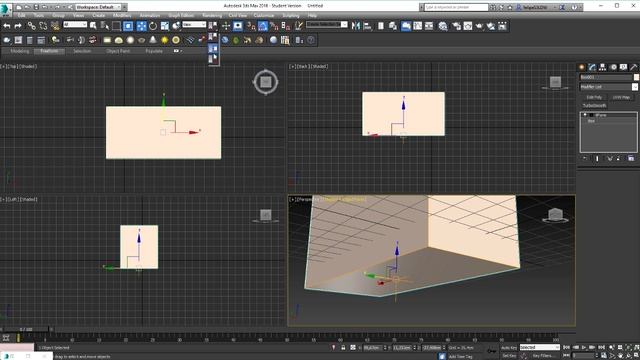640x360 pixels.
Task: Toggle Percent Snap
Action: tap(274, 26)
